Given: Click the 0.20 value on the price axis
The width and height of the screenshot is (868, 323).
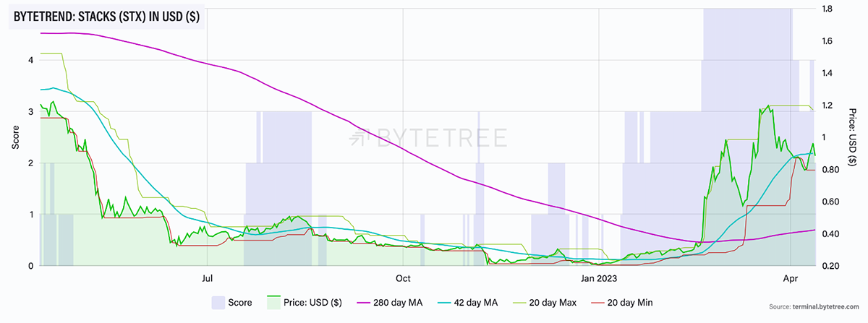Looking at the screenshot, I should pos(830,267).
